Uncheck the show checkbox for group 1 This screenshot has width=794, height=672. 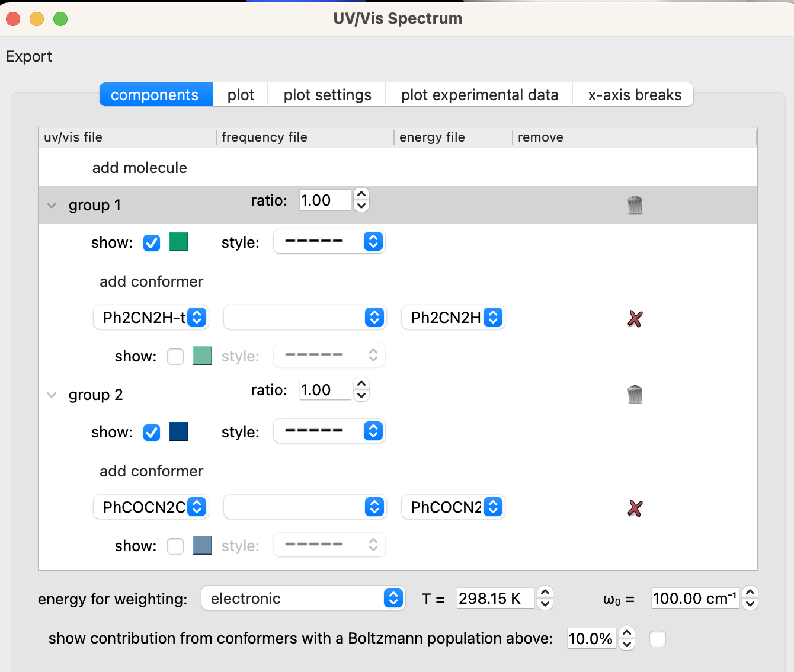(152, 243)
